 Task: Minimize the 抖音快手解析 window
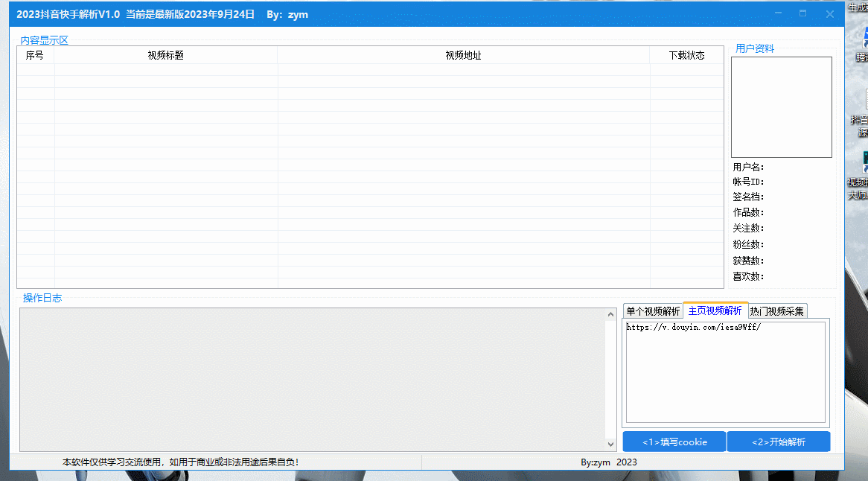tap(779, 13)
